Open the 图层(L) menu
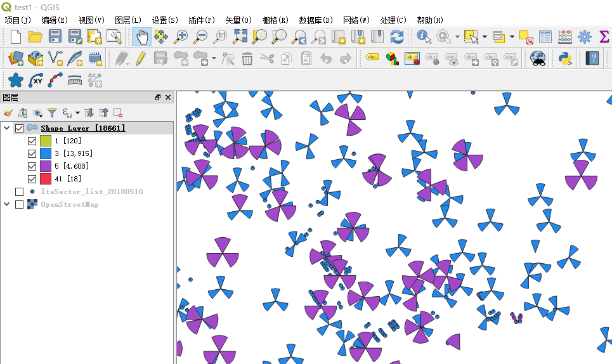This screenshot has height=364, width=612. [x=128, y=20]
